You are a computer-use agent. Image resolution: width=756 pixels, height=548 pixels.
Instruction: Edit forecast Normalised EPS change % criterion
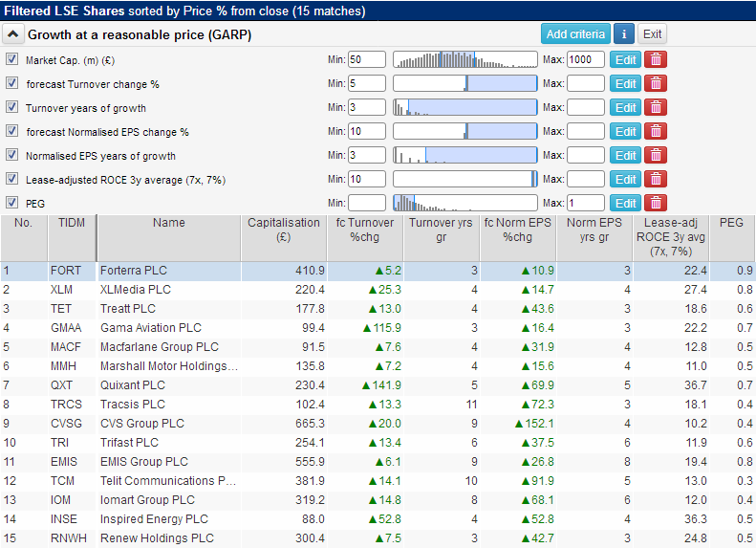tap(625, 131)
